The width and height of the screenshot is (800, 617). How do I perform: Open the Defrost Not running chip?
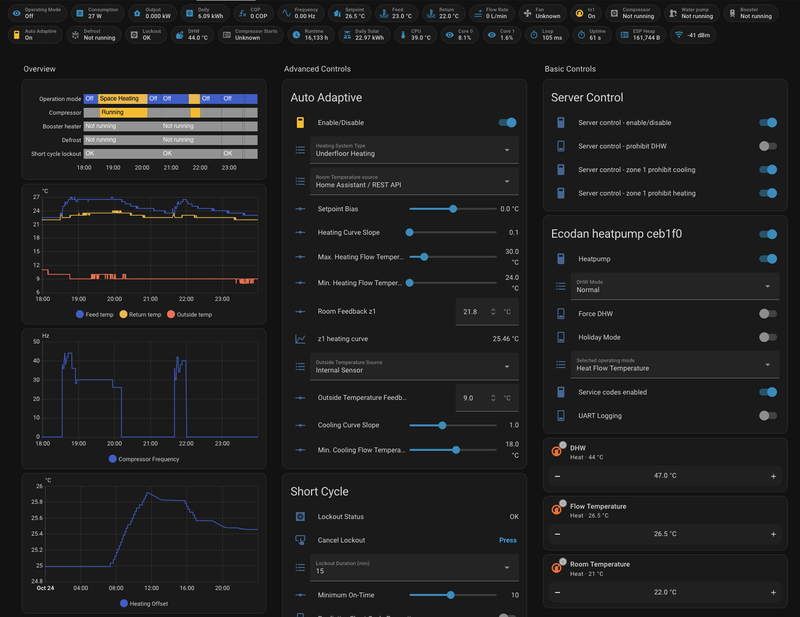94,35
